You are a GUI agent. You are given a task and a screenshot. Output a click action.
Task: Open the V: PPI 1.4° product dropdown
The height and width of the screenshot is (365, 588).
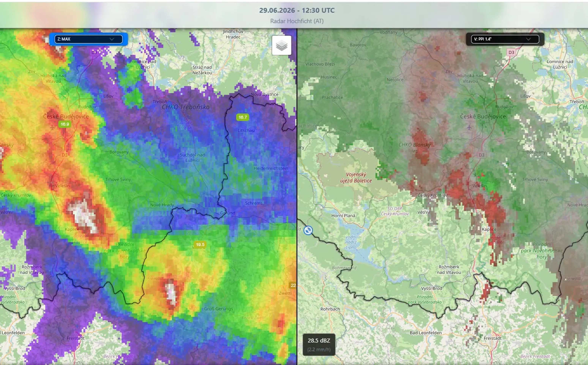[x=505, y=39]
